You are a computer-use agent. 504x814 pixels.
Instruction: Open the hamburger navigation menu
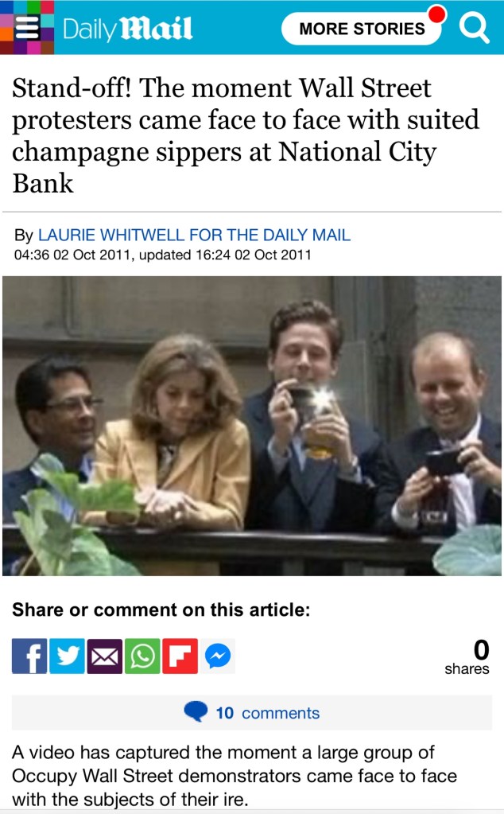pos(27,28)
